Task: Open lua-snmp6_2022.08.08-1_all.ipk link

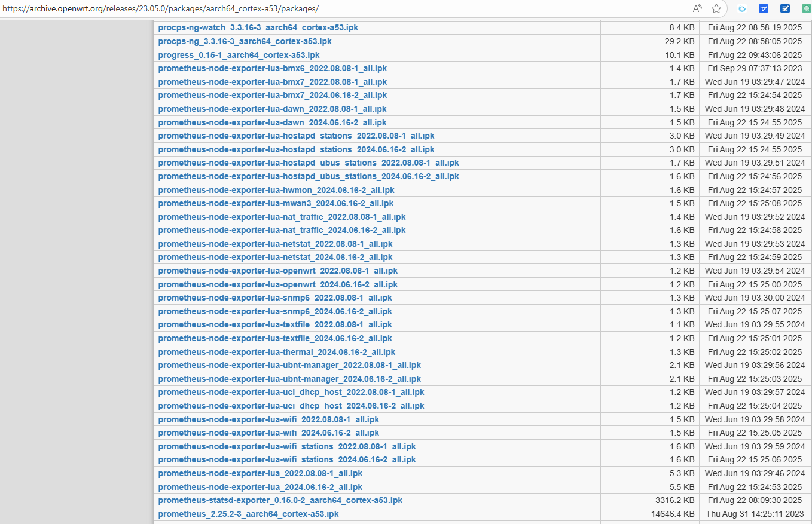Action: pyautogui.click(x=275, y=298)
